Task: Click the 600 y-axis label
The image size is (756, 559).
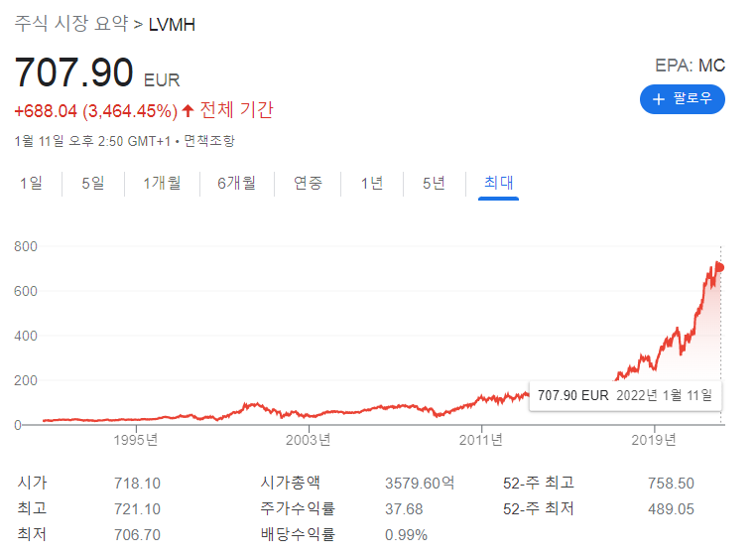Action: click(26, 291)
